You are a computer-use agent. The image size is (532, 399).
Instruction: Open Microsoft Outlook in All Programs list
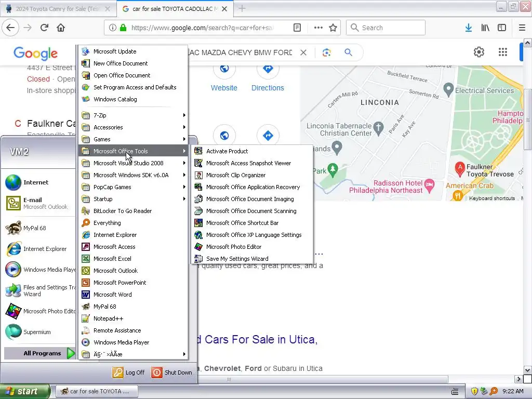pos(134,271)
